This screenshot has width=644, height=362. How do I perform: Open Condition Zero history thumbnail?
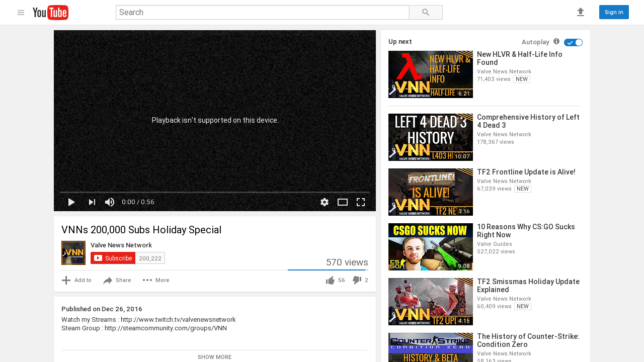click(431, 347)
